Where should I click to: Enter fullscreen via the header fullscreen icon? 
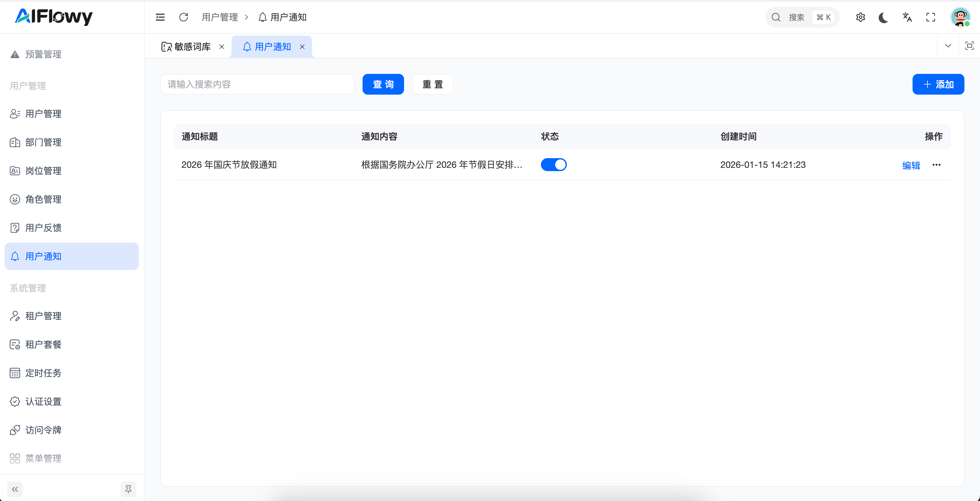(930, 17)
